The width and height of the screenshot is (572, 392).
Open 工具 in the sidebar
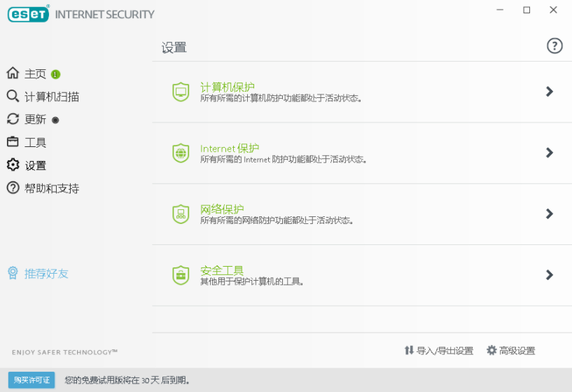pos(35,143)
